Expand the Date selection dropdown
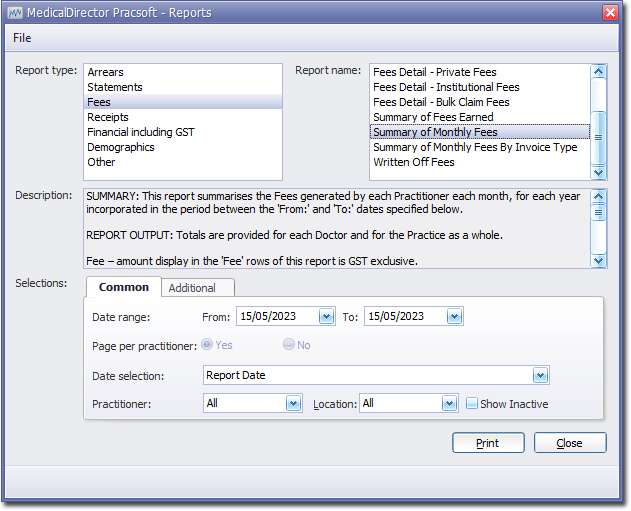 (x=540, y=376)
